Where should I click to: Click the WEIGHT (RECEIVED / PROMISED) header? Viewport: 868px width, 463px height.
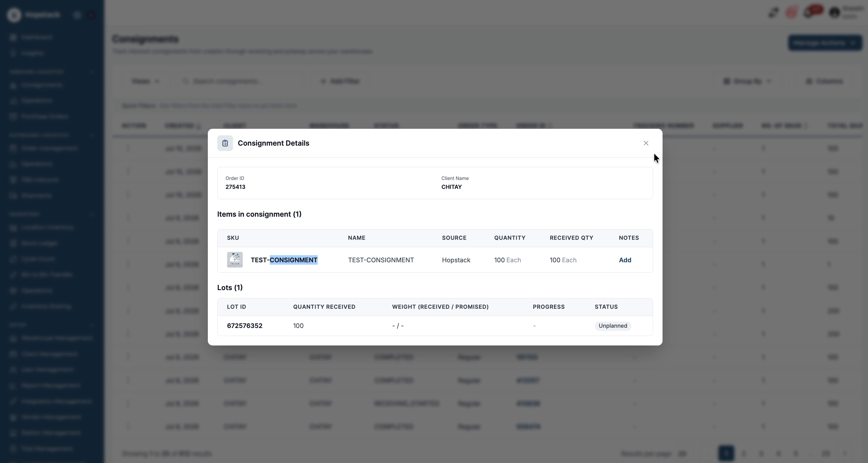point(441,307)
